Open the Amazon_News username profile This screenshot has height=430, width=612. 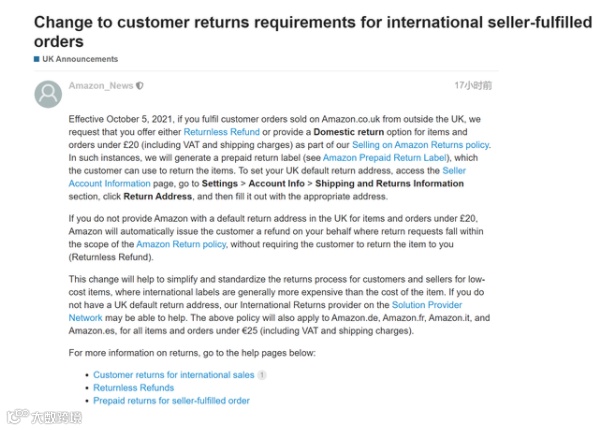coord(101,85)
